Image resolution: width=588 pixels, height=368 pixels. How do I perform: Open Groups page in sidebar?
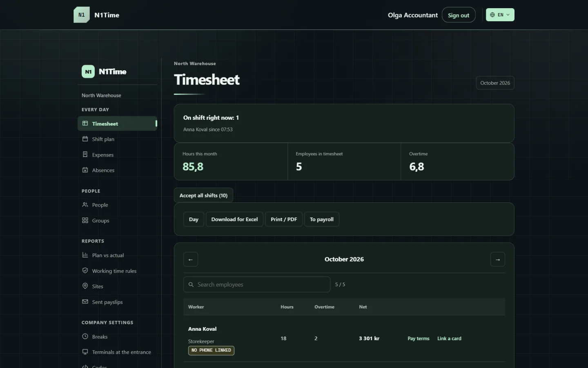(117, 220)
